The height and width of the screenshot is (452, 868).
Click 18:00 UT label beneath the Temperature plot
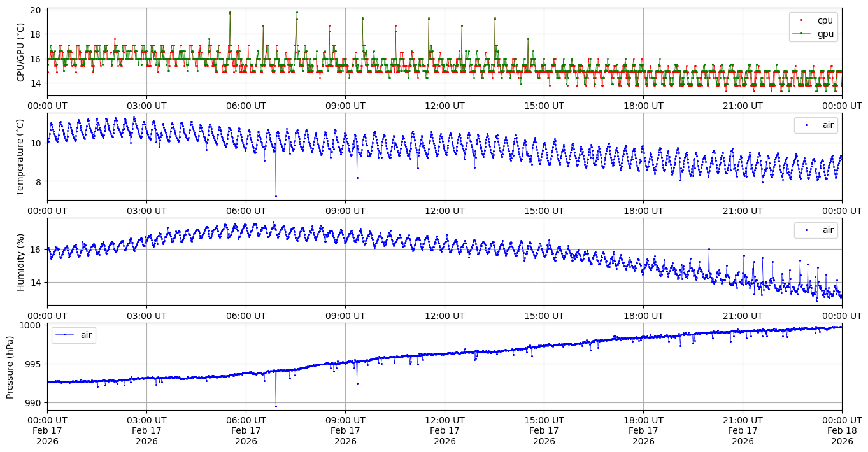pyautogui.click(x=643, y=211)
